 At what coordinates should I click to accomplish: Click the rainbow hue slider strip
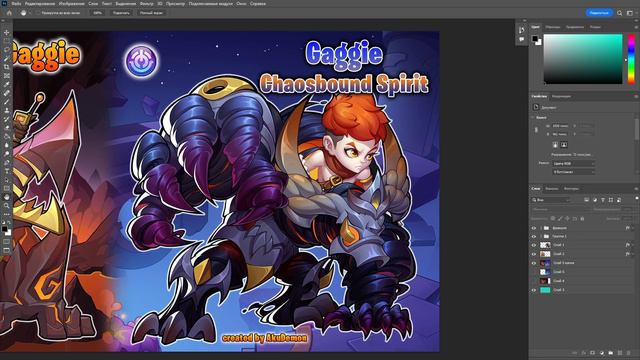pos(631,59)
